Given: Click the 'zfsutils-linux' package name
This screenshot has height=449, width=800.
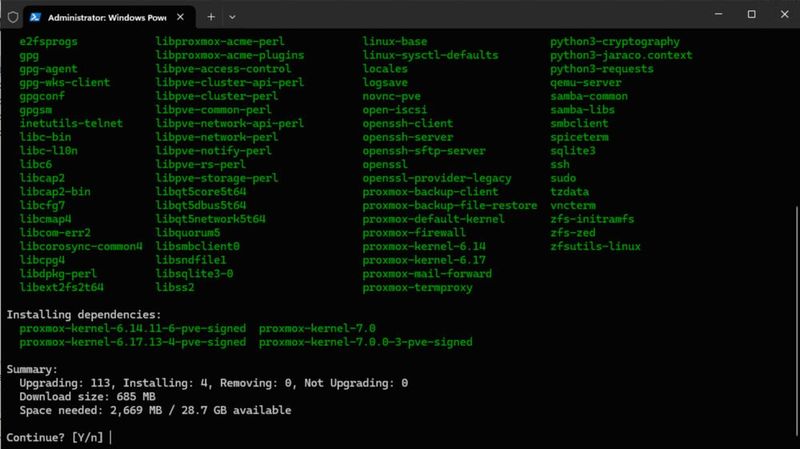Looking at the screenshot, I should point(595,246).
